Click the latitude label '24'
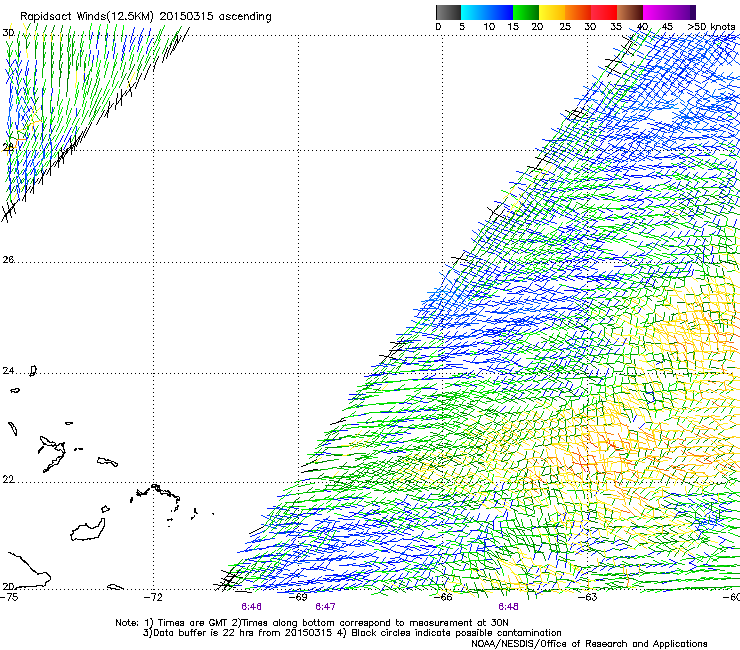This screenshot has width=740, height=650. 8,371
